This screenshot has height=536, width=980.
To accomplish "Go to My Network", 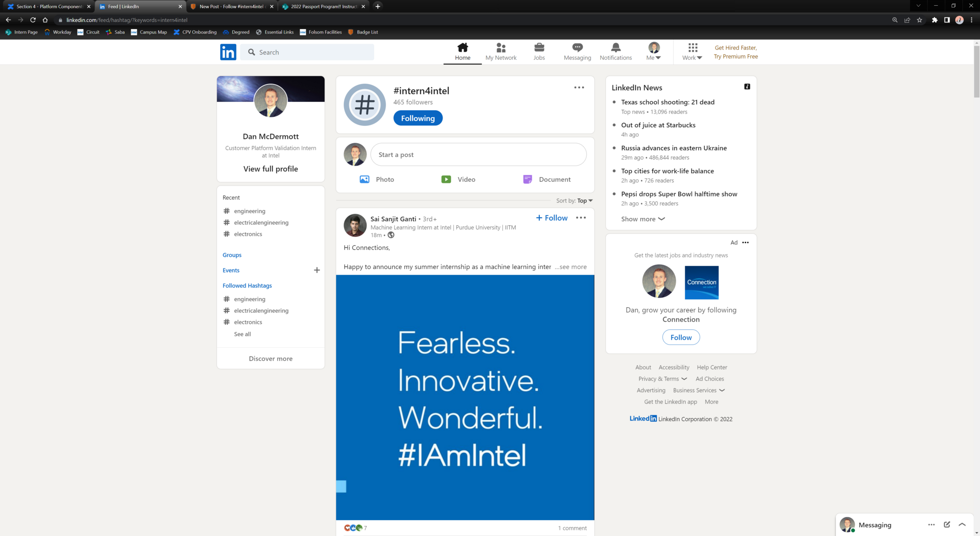I will pos(501,51).
